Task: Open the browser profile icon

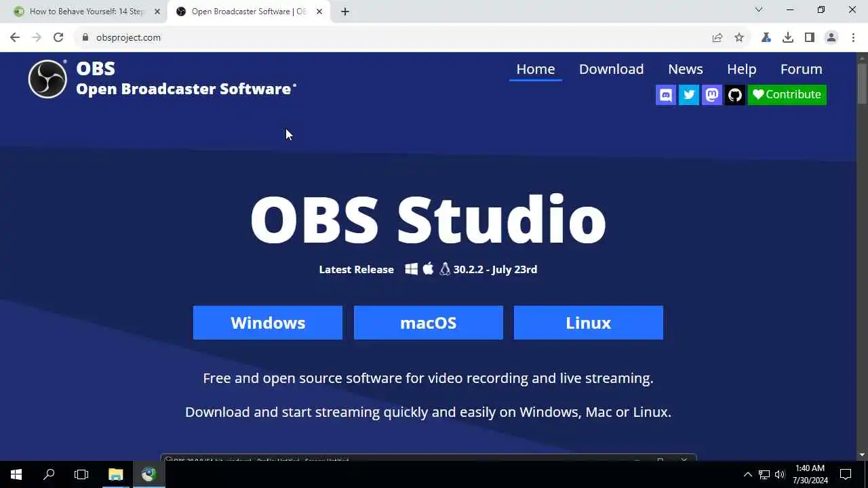Action: coord(831,37)
